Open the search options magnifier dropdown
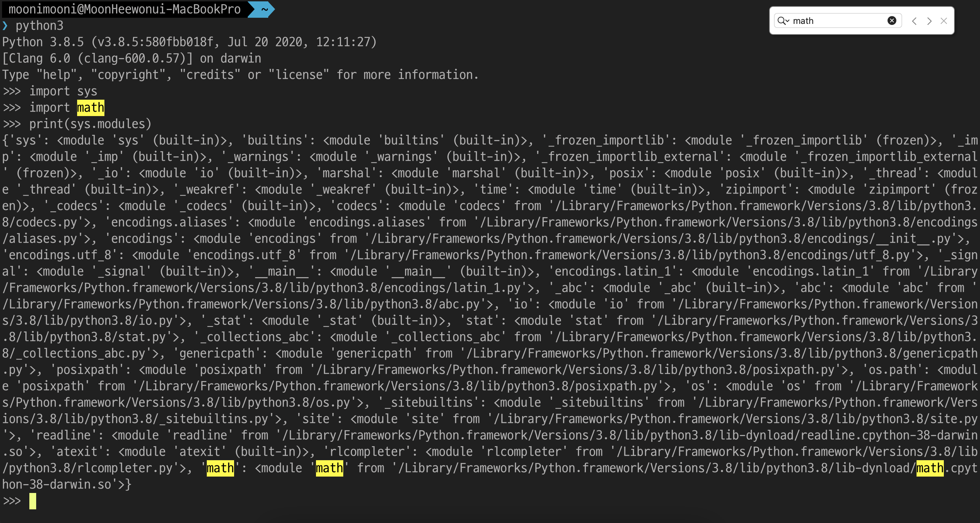This screenshot has width=980, height=523. pyautogui.click(x=783, y=21)
